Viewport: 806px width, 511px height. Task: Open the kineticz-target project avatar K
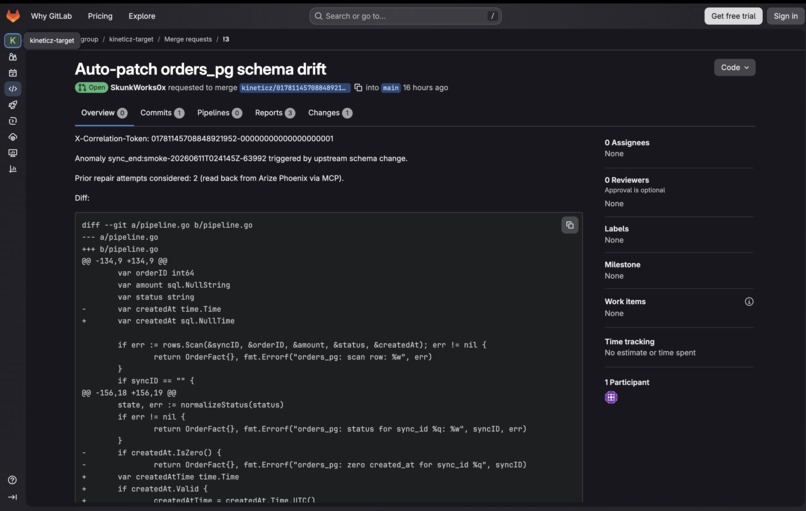point(13,40)
